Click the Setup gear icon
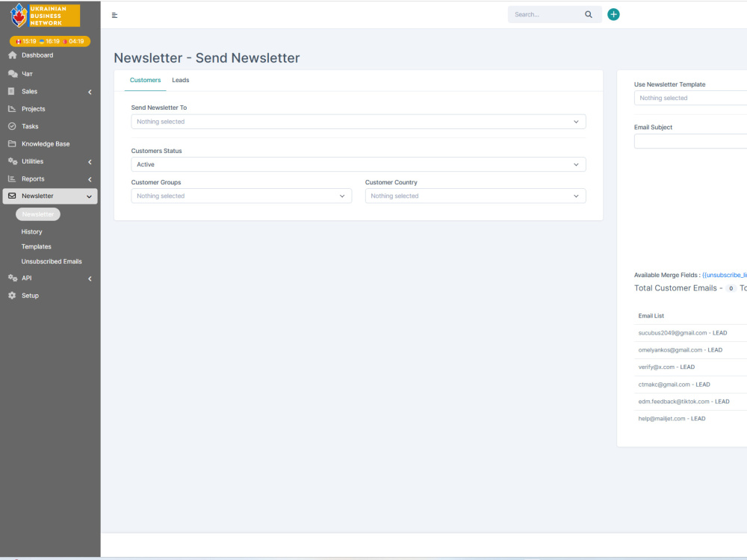 tap(12, 296)
